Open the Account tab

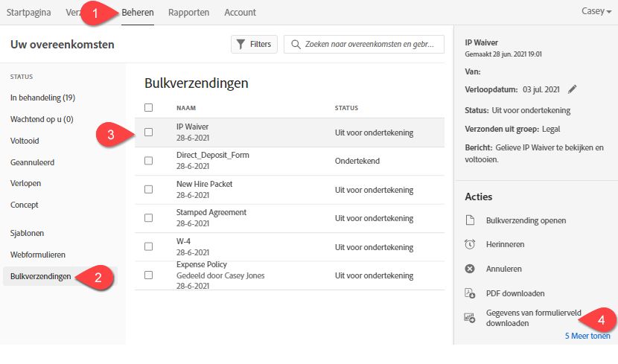[x=240, y=13]
